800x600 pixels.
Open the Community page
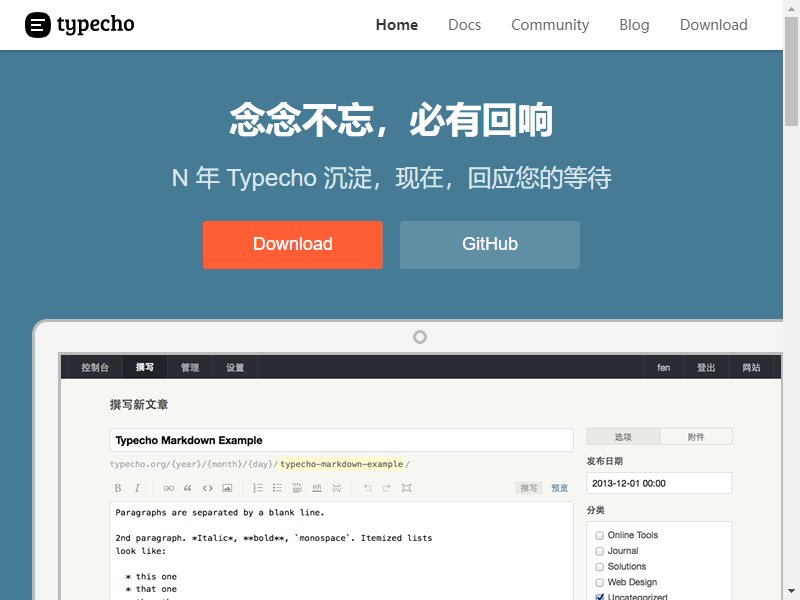tap(550, 25)
